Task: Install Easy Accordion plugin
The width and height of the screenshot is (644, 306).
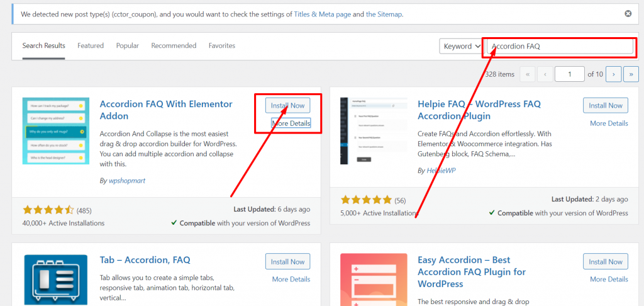Action: pyautogui.click(x=606, y=261)
